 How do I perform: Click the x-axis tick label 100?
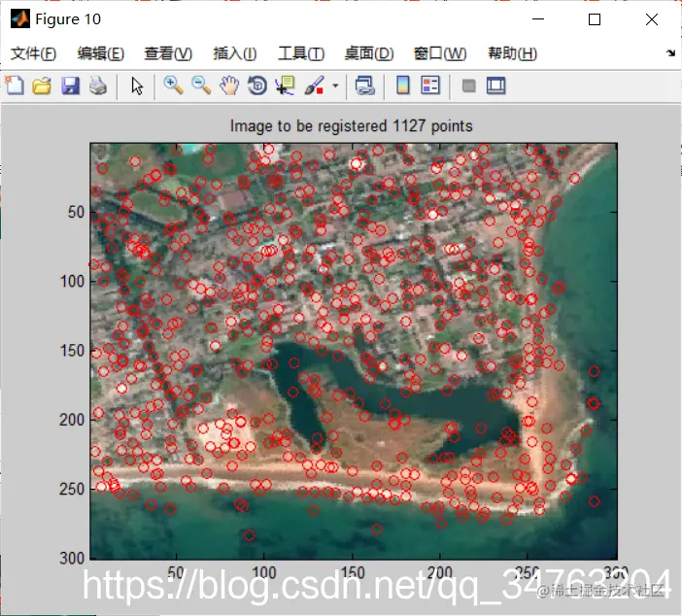point(264,573)
